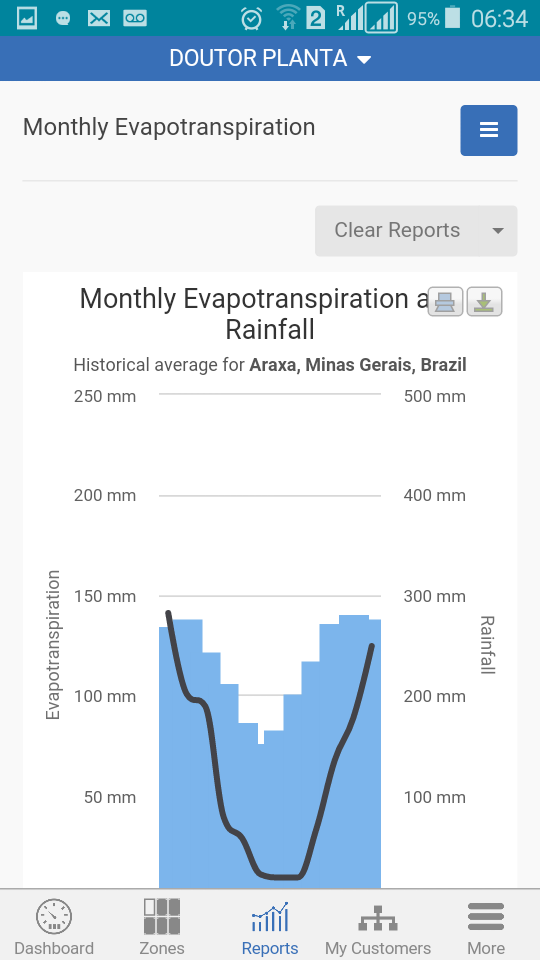Image resolution: width=540 pixels, height=960 pixels.
Task: Click the Clear Reports button
Action: [x=416, y=231]
